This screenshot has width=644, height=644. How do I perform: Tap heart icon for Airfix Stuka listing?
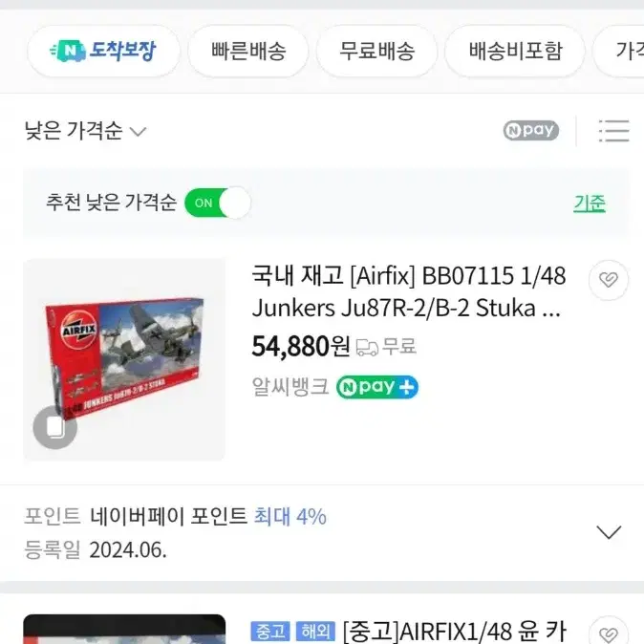(x=609, y=280)
